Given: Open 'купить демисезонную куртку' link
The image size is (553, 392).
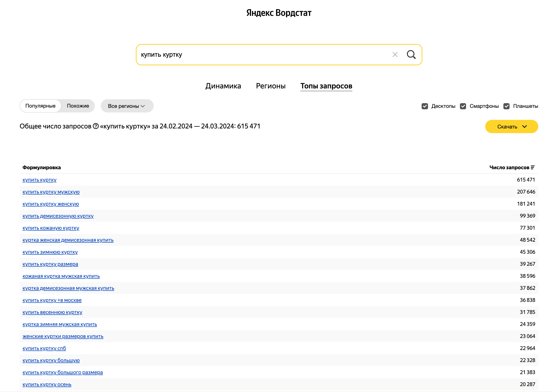Looking at the screenshot, I should tap(58, 216).
